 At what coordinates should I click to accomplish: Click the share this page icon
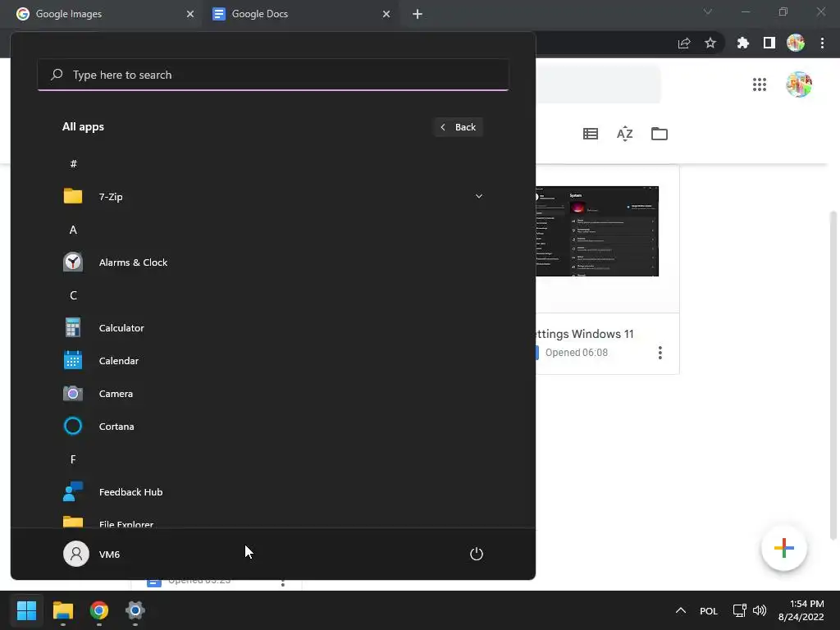(x=684, y=43)
